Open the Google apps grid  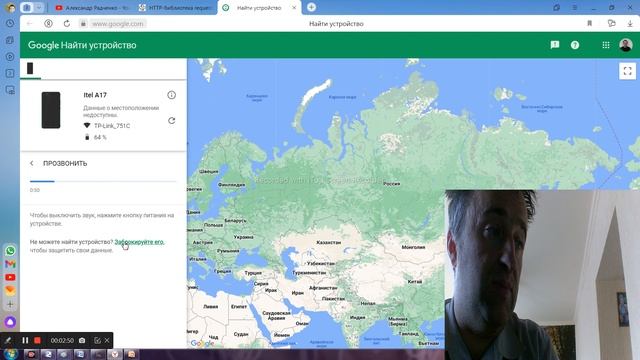(606, 45)
